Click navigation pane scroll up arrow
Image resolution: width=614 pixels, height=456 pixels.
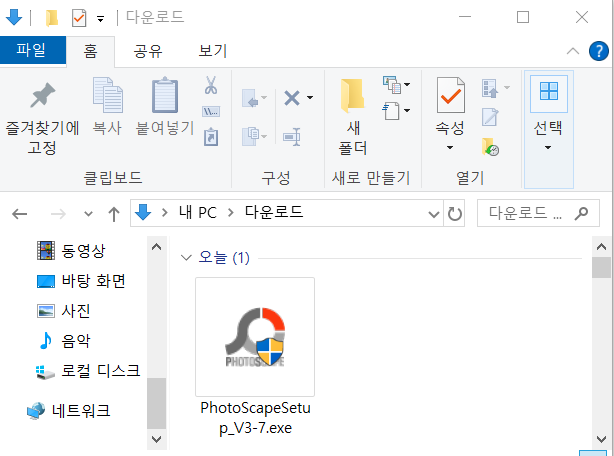click(x=157, y=247)
